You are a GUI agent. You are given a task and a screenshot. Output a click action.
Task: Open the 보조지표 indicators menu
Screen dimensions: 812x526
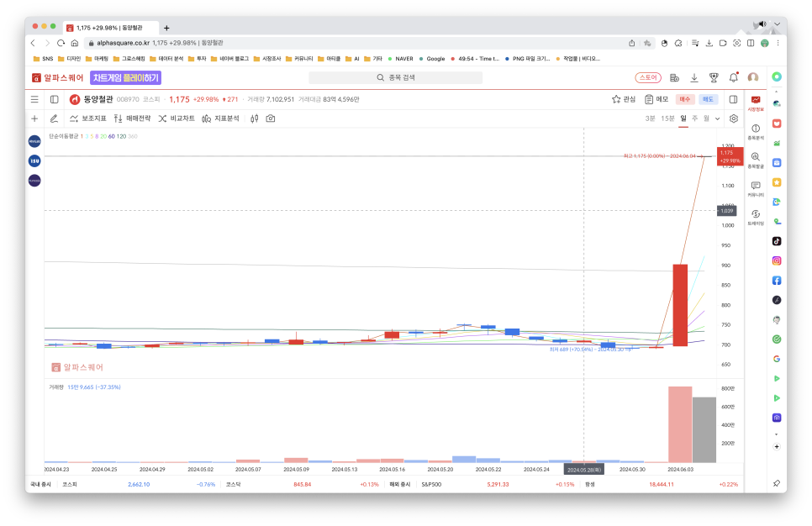88,118
